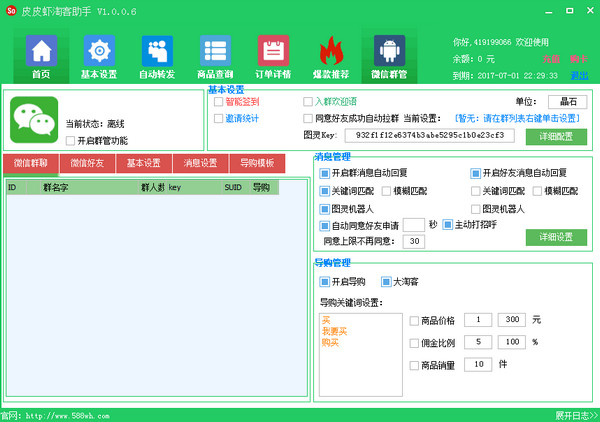Enable 开启群管功能 checkbox
The width and height of the screenshot is (600, 422).
(70, 140)
